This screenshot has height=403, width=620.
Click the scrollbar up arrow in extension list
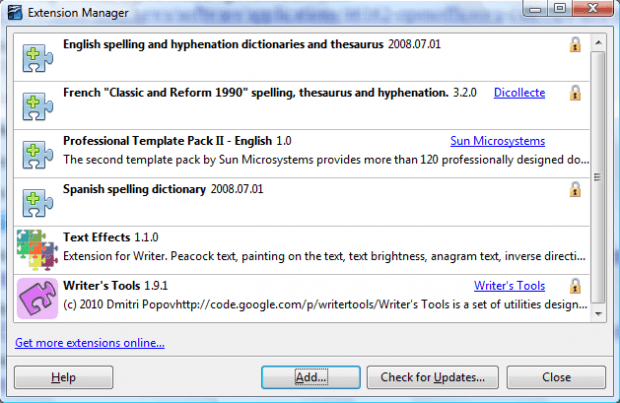pyautogui.click(x=598, y=42)
